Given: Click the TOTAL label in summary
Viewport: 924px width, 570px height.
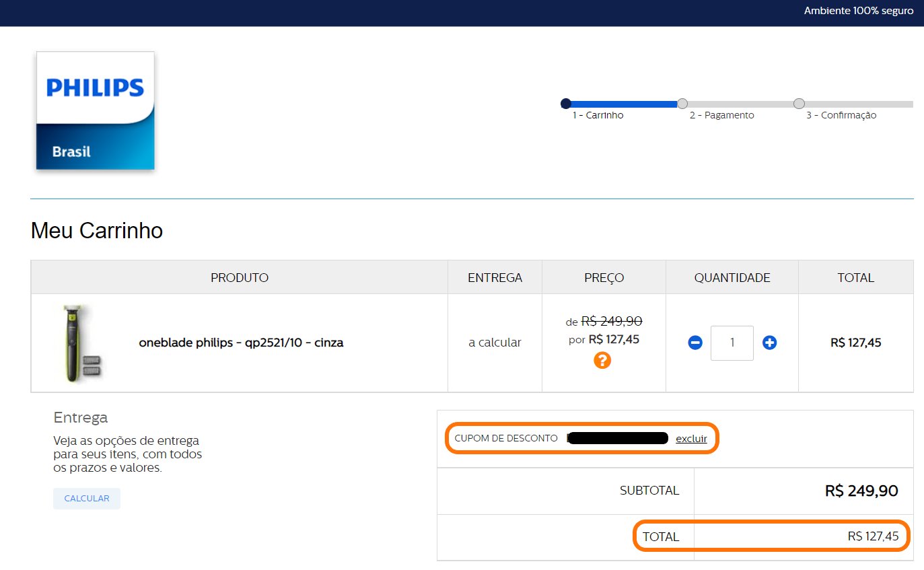Looking at the screenshot, I should [x=661, y=536].
